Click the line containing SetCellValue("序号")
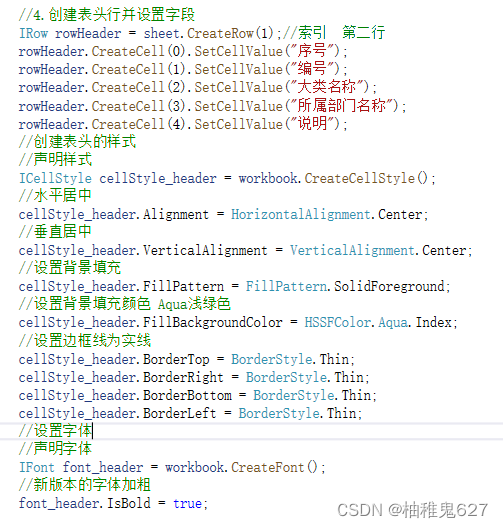503x528 pixels. [x=183, y=51]
